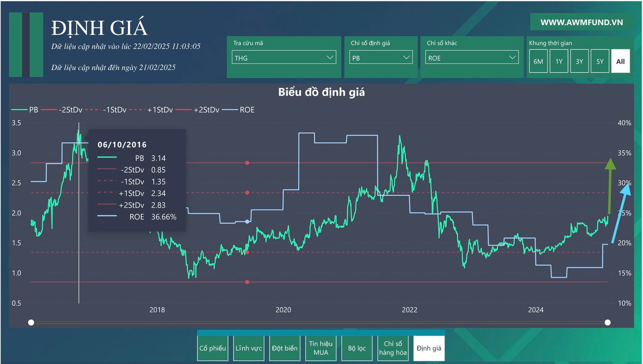Open the Bộ lọc page
Viewport: 643px width, 364px height.
click(x=357, y=348)
